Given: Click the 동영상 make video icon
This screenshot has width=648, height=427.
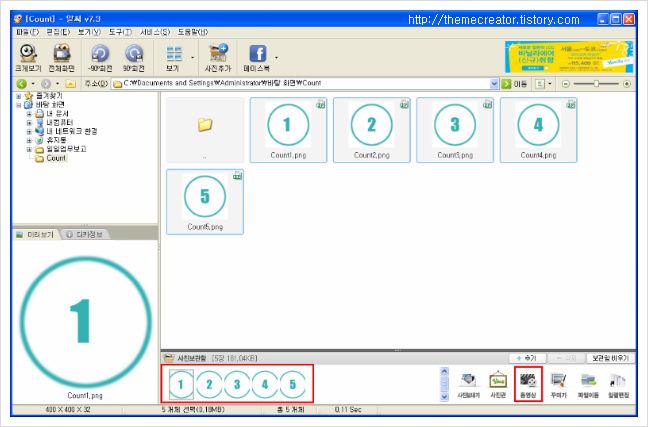Looking at the screenshot, I should click(x=528, y=385).
